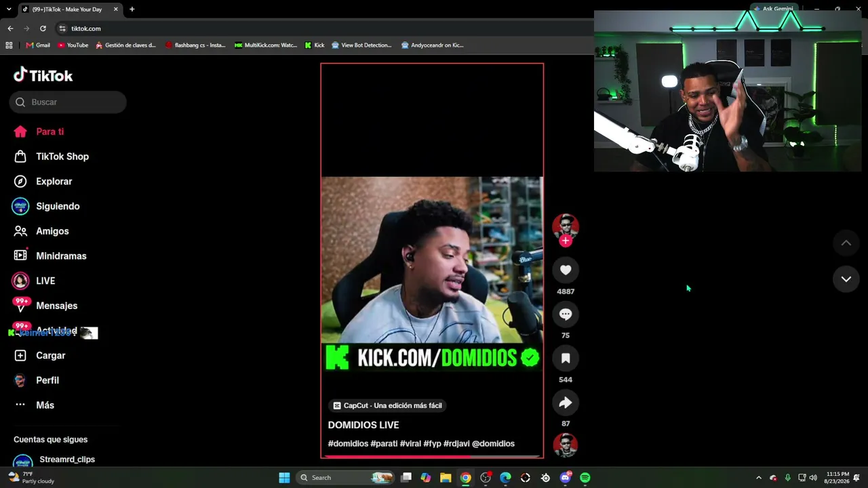
Task: Open the flashbang cs bookmark
Action: pos(195,45)
